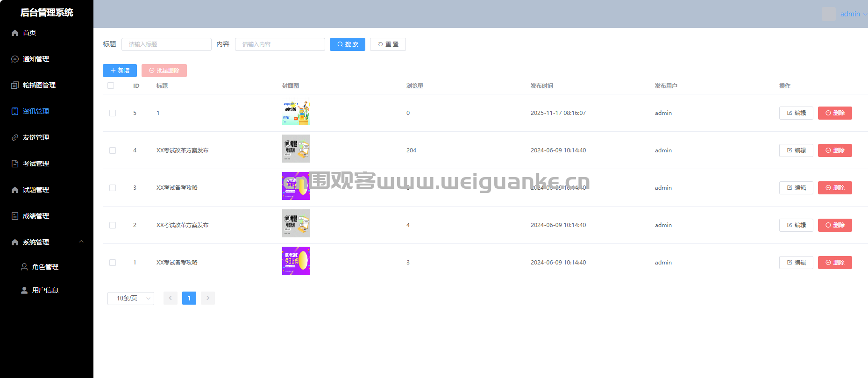
Task: Click the 成绩管理 list icon
Action: pos(15,216)
